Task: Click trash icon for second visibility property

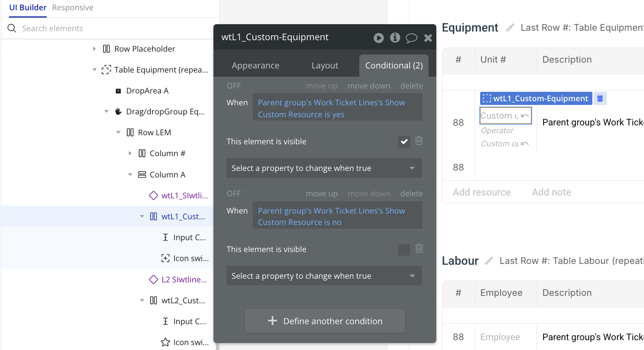Action: [419, 249]
